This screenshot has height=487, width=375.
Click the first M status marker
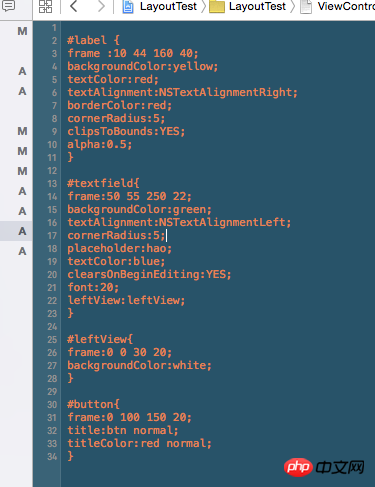tap(22, 31)
